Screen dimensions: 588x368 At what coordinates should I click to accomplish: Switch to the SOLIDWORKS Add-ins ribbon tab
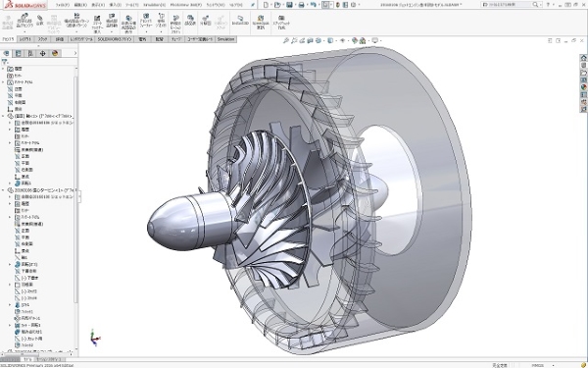(x=115, y=39)
